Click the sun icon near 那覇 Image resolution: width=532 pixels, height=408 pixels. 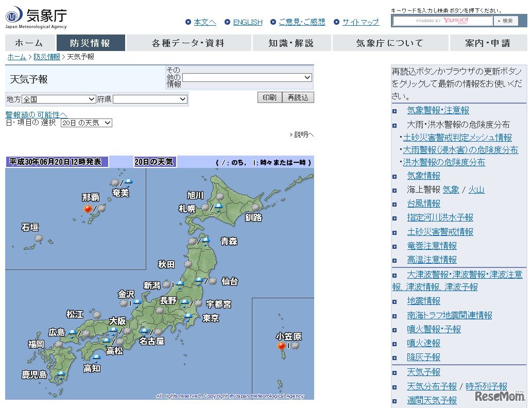tap(88, 208)
